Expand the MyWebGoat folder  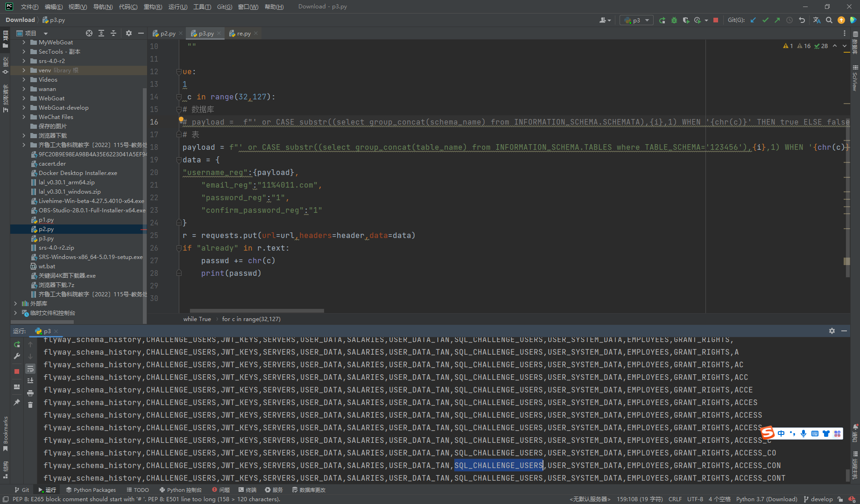click(24, 42)
